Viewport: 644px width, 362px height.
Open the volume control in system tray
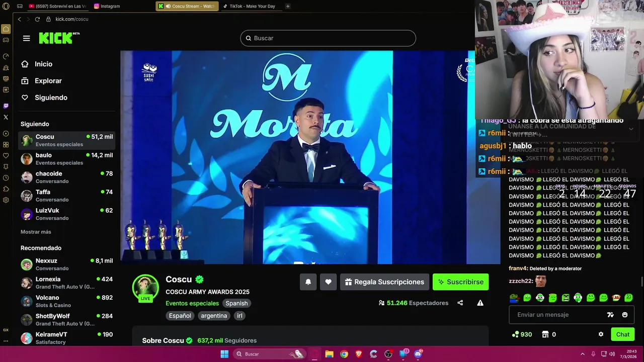pos(612,354)
